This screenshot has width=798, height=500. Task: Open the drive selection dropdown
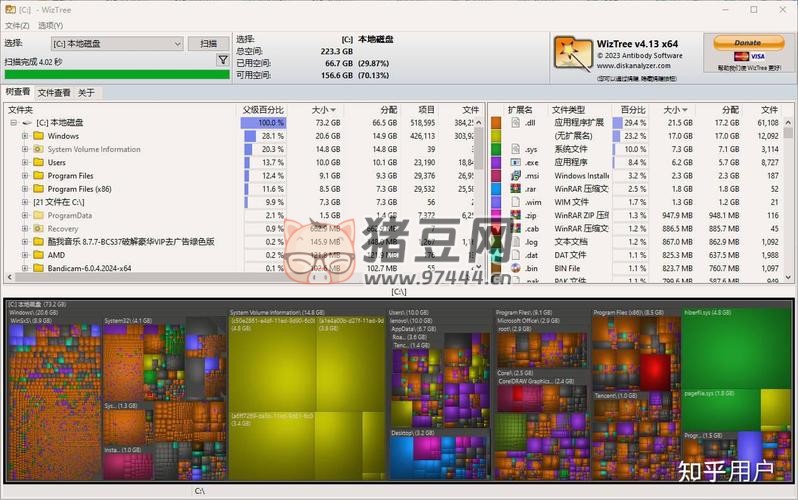117,44
